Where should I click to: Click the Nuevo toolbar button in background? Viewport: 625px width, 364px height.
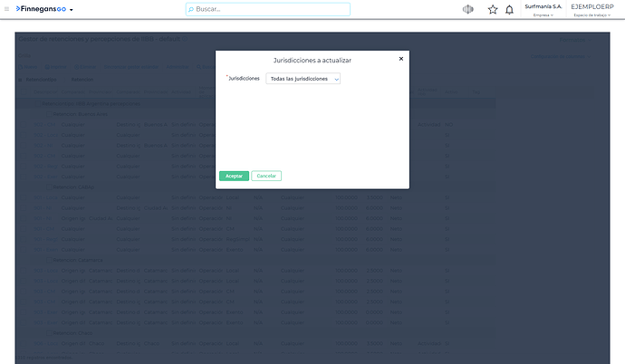(x=28, y=67)
